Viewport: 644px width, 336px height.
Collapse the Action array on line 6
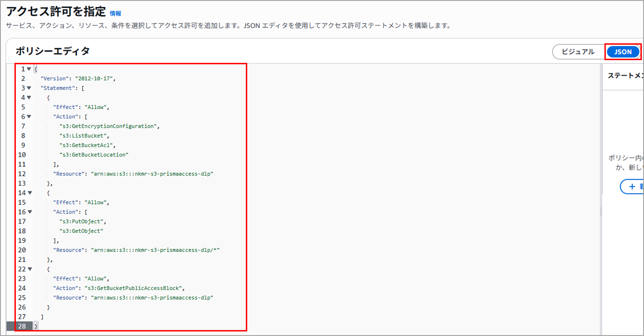(29, 116)
